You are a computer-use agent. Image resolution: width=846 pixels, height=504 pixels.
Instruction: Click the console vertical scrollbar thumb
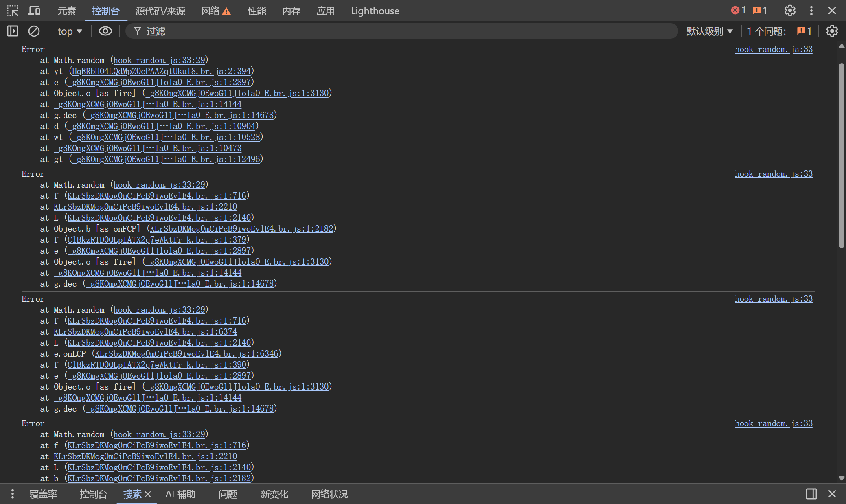click(x=842, y=155)
